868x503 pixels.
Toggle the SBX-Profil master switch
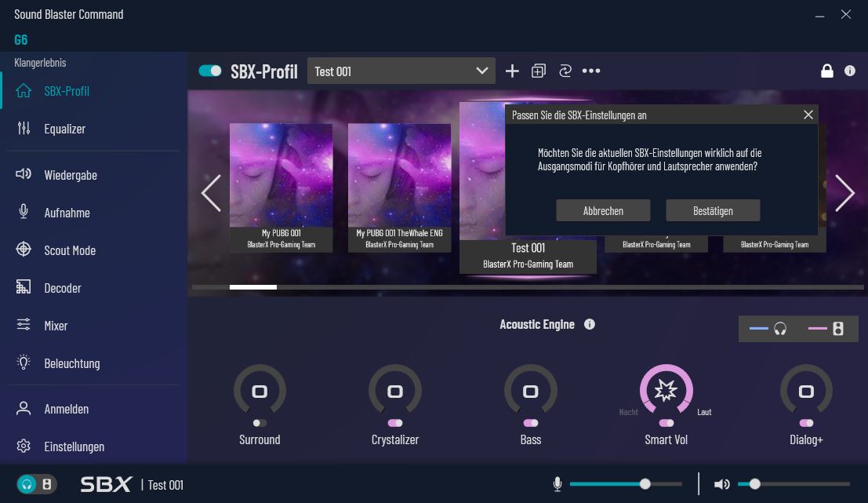tap(210, 71)
